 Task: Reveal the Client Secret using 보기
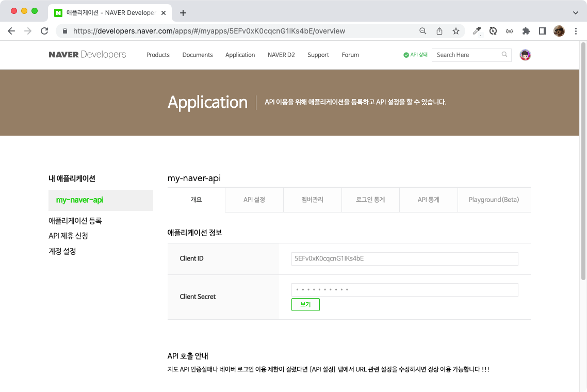[305, 304]
